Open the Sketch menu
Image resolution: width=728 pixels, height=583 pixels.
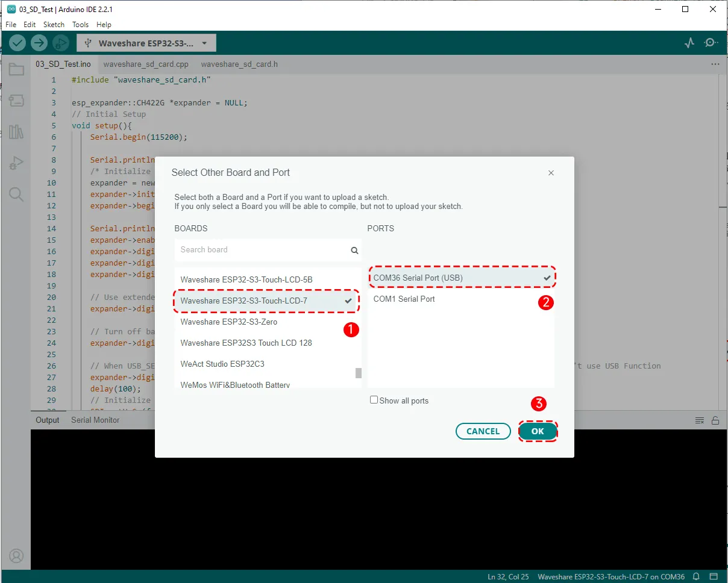(x=54, y=25)
